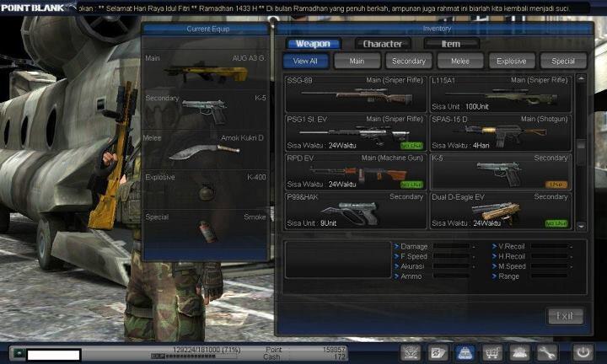
Task: Click the 'H.Recoil' stat label
Action: 512,256
